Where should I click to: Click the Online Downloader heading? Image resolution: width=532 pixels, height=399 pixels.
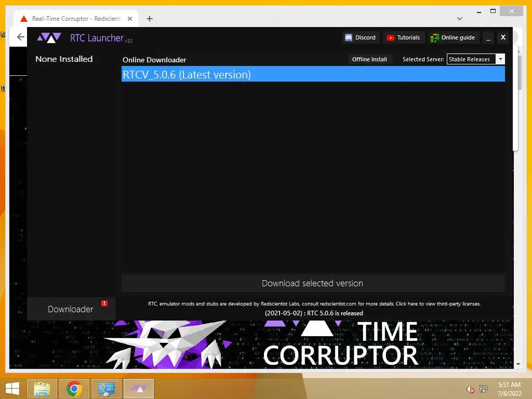[154, 60]
